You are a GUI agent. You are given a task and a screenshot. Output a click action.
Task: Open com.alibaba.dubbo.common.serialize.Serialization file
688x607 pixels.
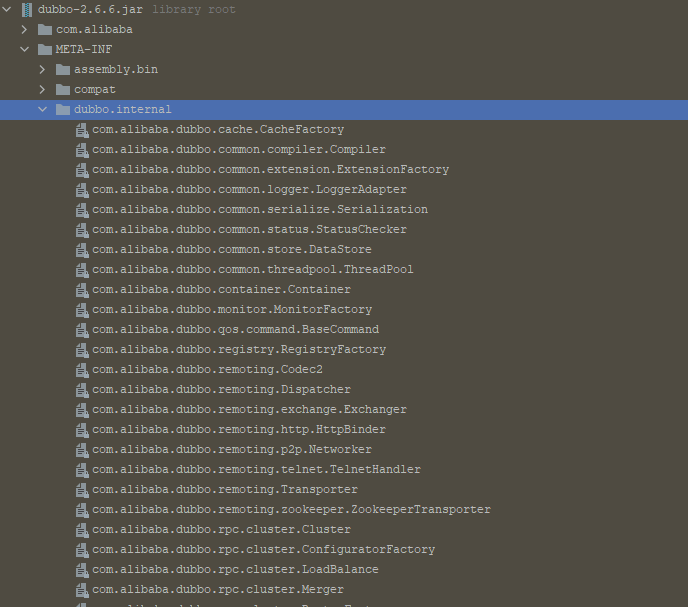[260, 209]
